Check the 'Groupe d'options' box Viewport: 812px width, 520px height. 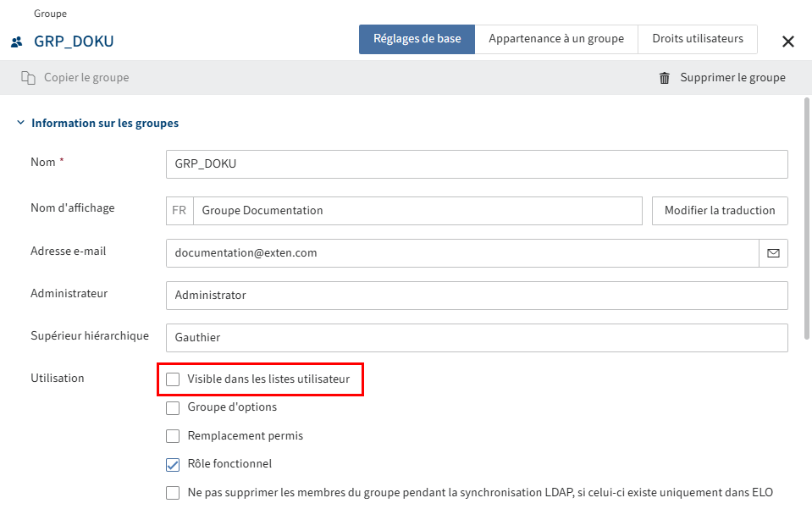pyautogui.click(x=173, y=407)
